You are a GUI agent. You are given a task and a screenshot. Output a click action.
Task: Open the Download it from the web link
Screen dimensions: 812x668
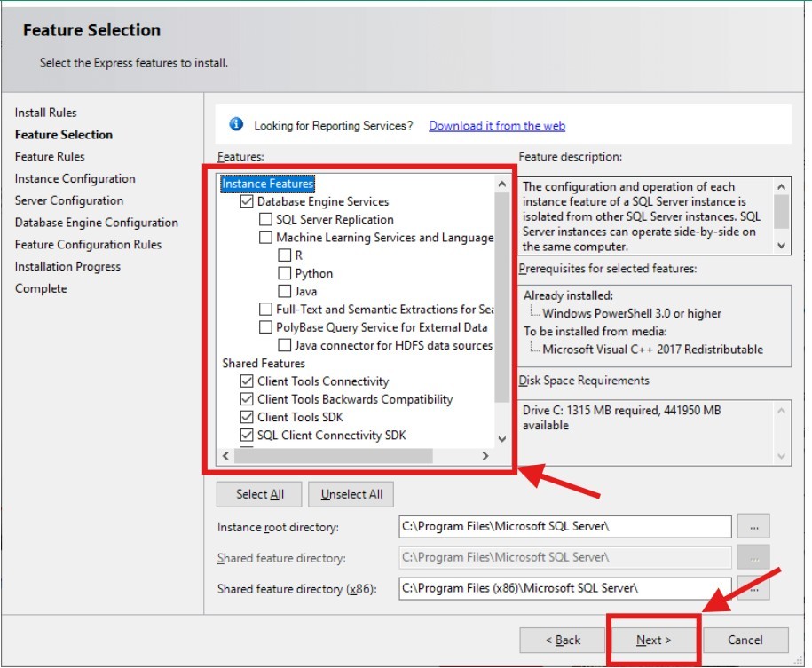click(497, 125)
